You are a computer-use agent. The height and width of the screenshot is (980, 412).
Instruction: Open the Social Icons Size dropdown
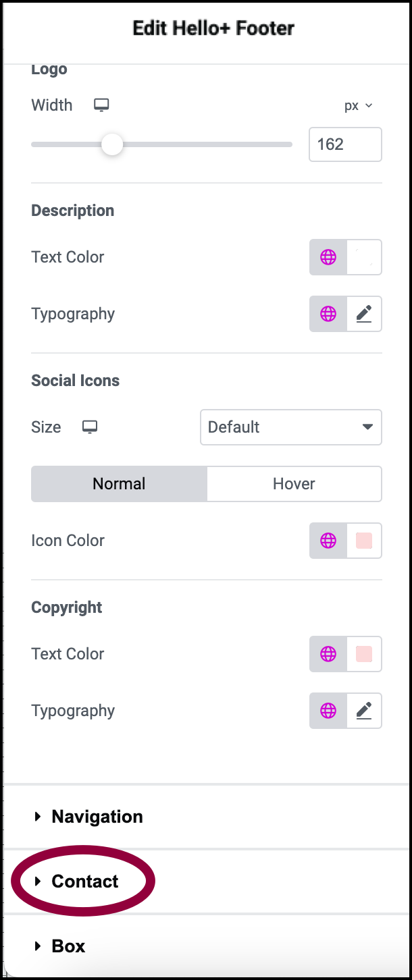(x=291, y=427)
